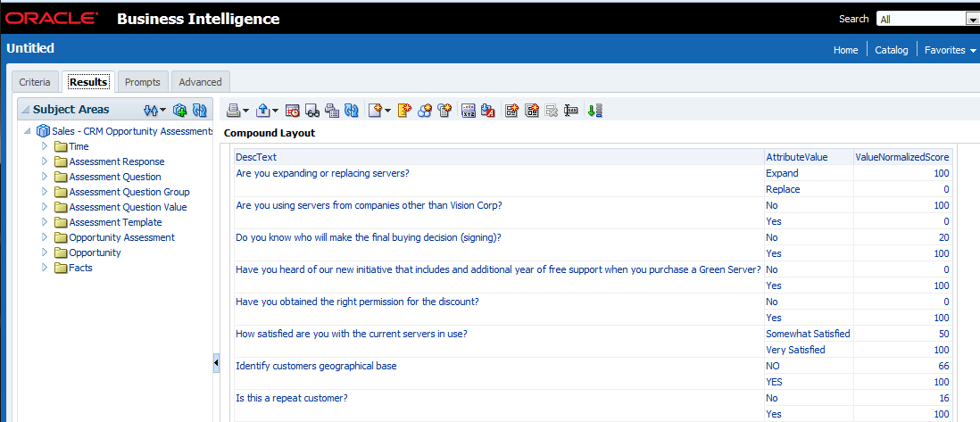This screenshot has width=980, height=422.
Task: Click the green import arrow icon
Action: (x=595, y=111)
